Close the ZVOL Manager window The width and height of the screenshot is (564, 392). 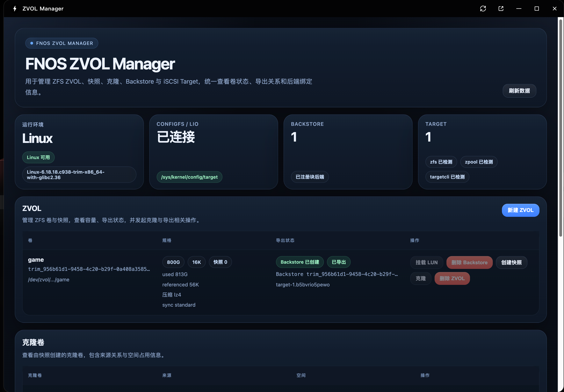554,9
